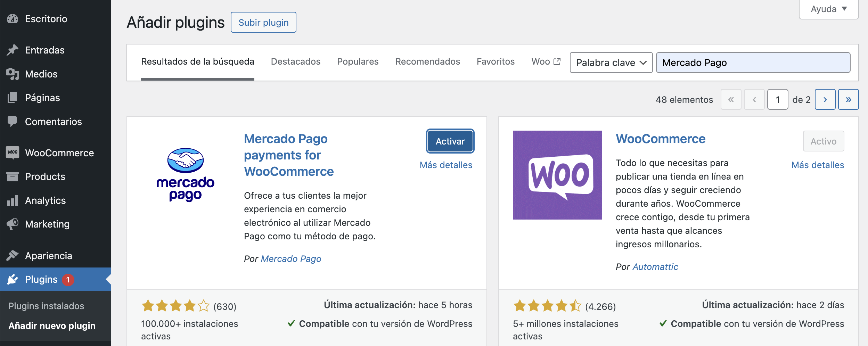This screenshot has width=868, height=346.
Task: Click the Medios media icon
Action: pos(13,74)
